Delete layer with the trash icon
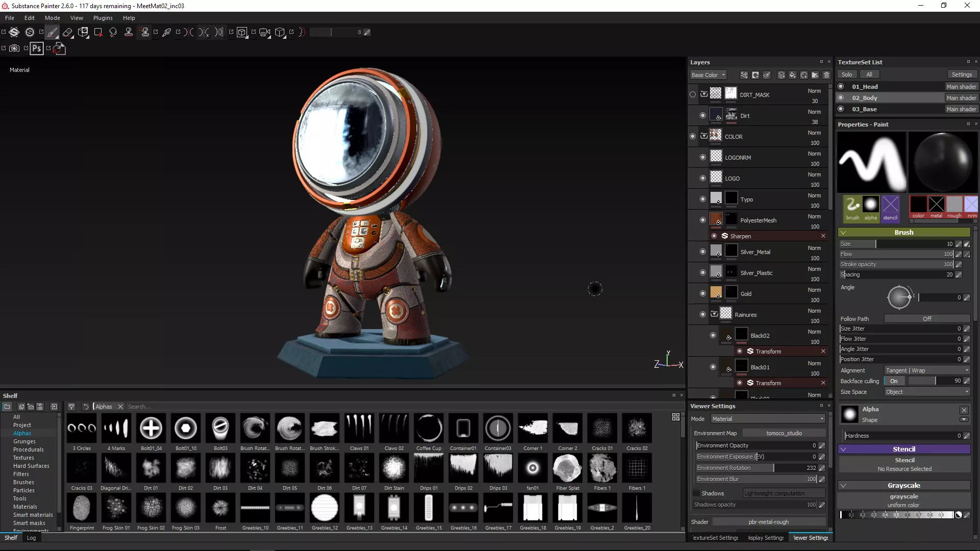Viewport: 980px width, 551px height. pyautogui.click(x=826, y=75)
